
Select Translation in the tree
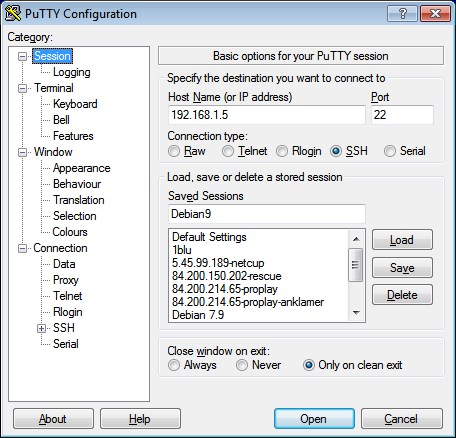pyautogui.click(x=79, y=200)
